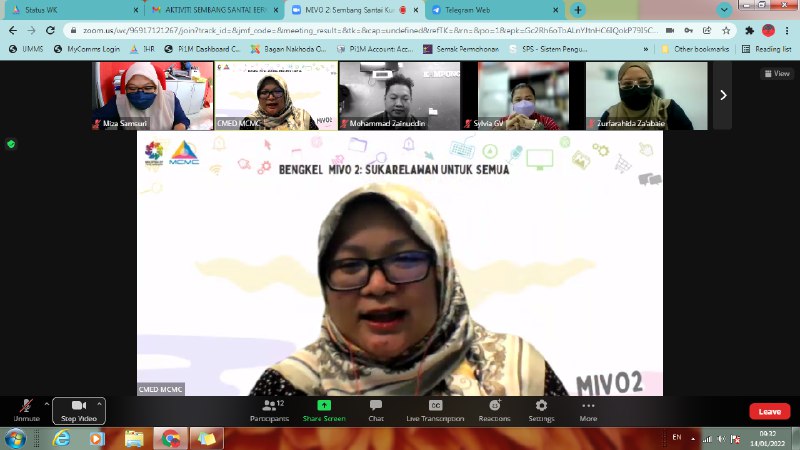This screenshot has width=800, height=450.
Task: Go forward in browser history
Action: tap(32, 31)
